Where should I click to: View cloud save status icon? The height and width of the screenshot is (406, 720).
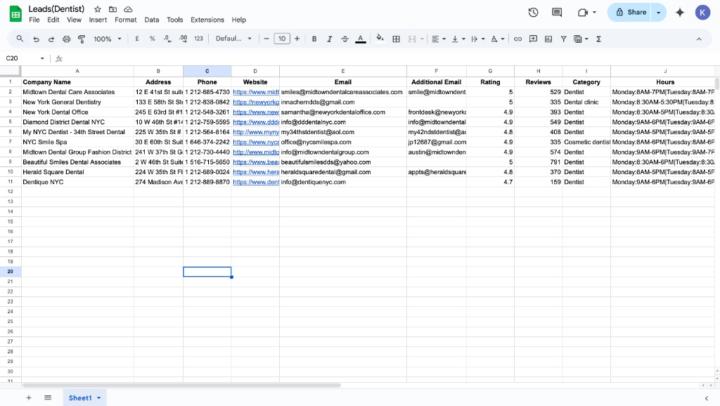(x=128, y=9)
